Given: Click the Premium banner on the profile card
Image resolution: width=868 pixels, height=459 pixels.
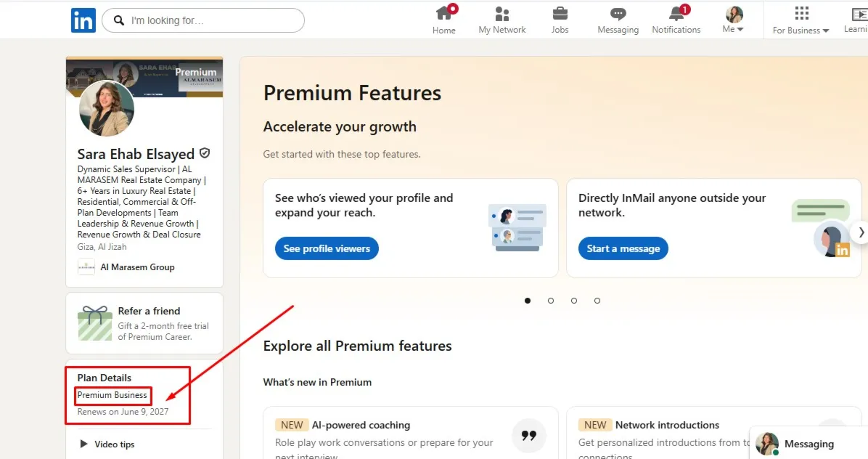Looking at the screenshot, I should [x=144, y=77].
